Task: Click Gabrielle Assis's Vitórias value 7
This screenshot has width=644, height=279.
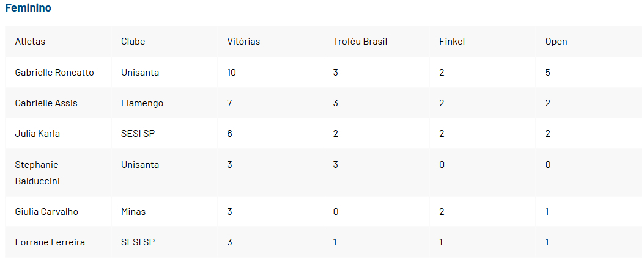Action: (x=229, y=103)
